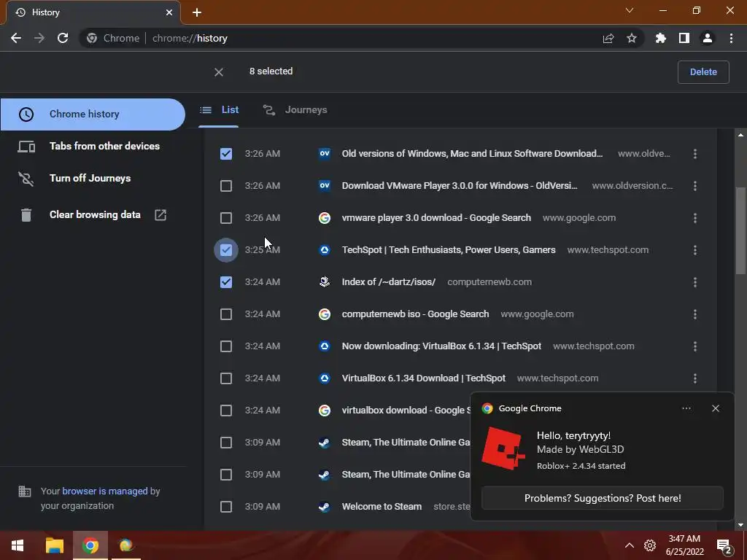Uncheck the Index of /~dartz/isos/ entry

pos(226,282)
